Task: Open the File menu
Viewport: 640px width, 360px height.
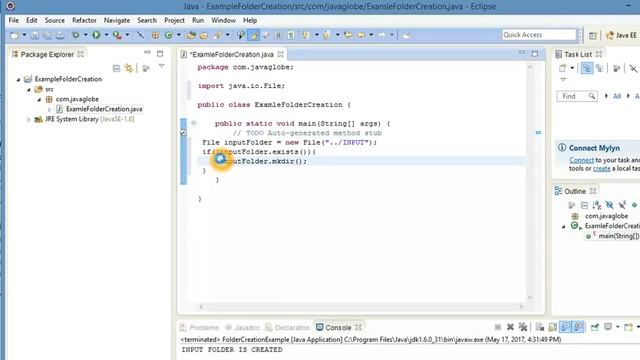Action: point(13,20)
